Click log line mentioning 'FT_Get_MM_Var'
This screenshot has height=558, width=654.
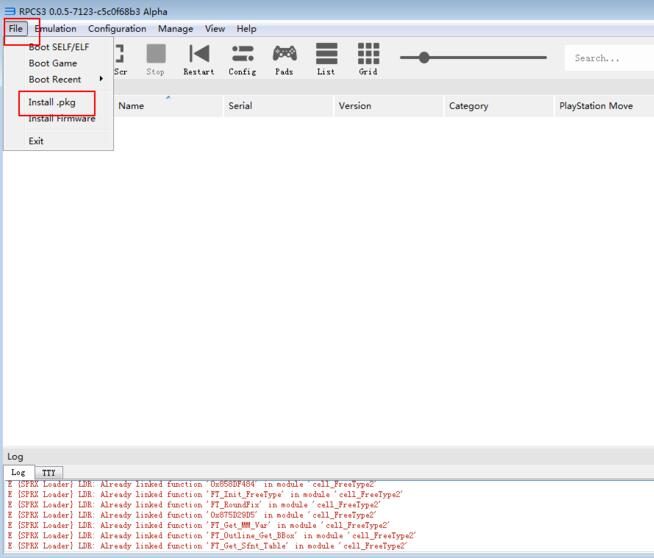199,525
